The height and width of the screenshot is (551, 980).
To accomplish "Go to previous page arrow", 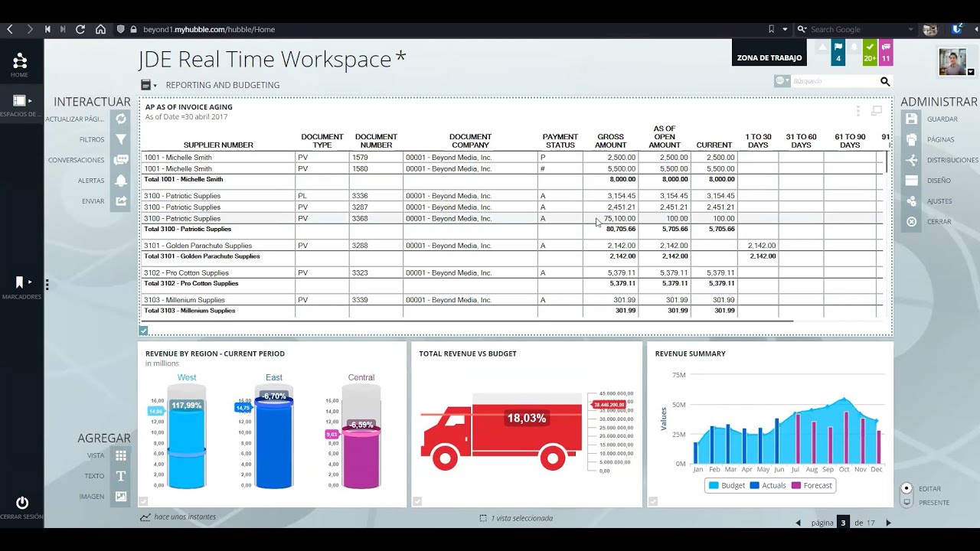I will 798,523.
